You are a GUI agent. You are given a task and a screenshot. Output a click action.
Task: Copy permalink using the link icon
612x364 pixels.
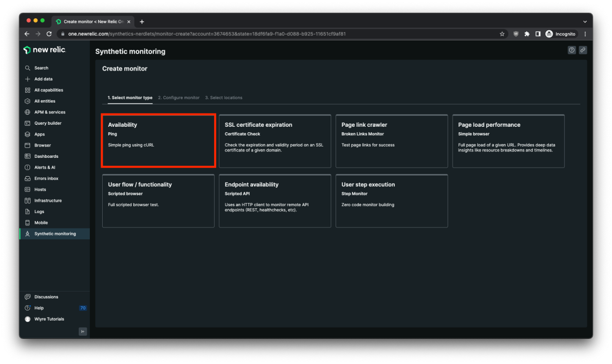(583, 50)
